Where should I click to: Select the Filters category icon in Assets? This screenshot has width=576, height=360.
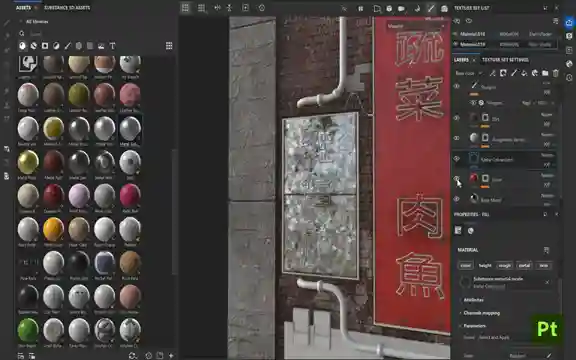[56, 46]
